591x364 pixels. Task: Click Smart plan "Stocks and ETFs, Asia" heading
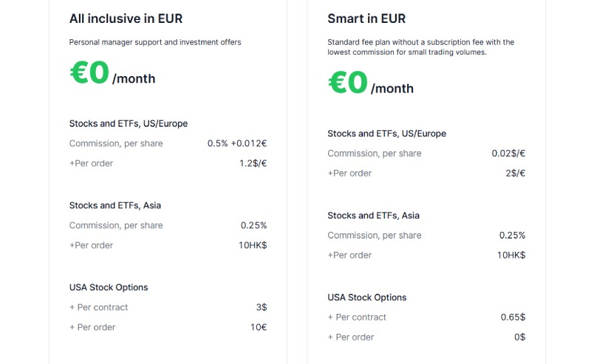click(373, 216)
